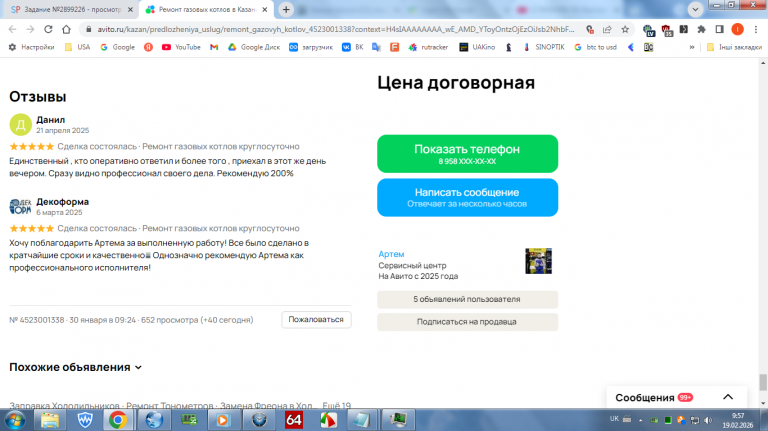This screenshot has height=431, width=768.
Task: Open the Настройки bookmark
Action: pos(31,47)
